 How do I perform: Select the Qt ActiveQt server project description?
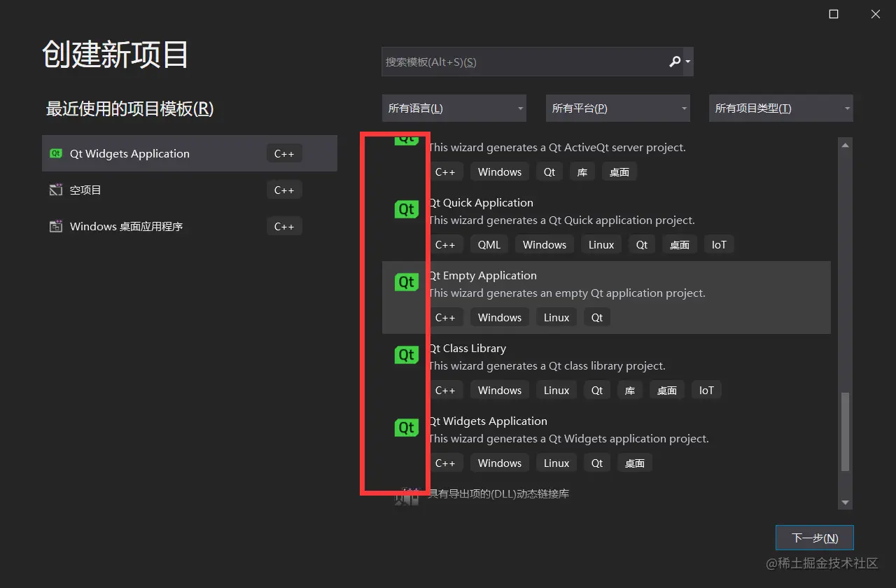pyautogui.click(x=557, y=147)
